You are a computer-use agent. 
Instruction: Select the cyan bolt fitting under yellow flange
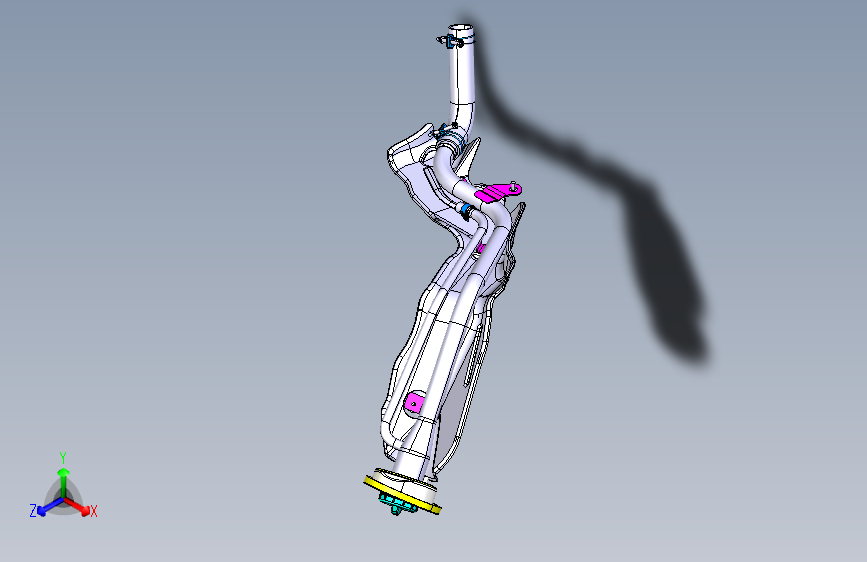click(x=396, y=504)
